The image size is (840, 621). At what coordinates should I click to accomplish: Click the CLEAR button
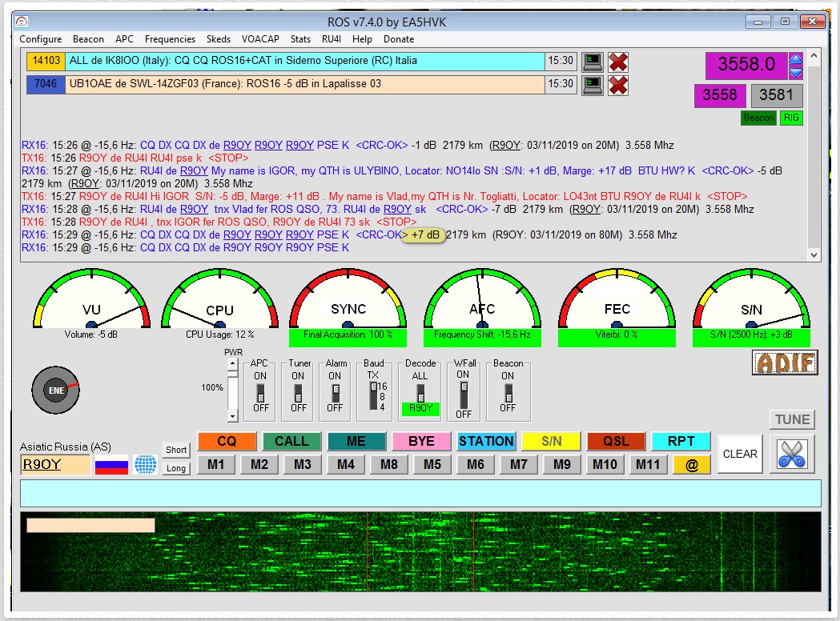(740, 454)
